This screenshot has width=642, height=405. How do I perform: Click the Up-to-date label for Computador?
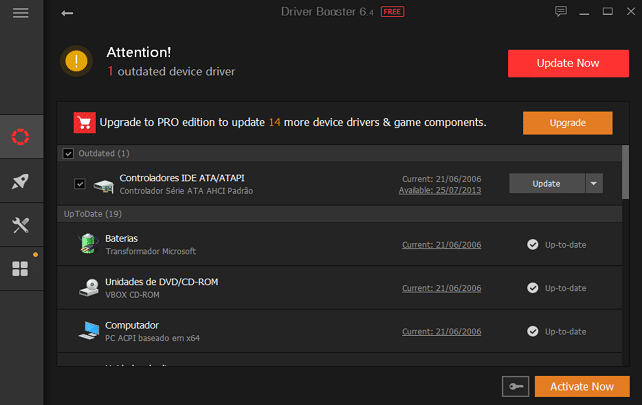[565, 332]
